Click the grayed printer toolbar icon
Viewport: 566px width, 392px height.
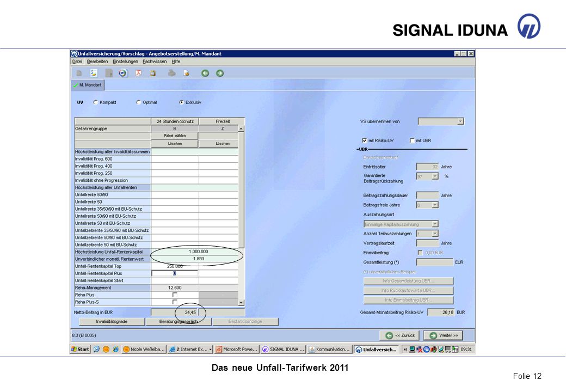[x=172, y=73]
